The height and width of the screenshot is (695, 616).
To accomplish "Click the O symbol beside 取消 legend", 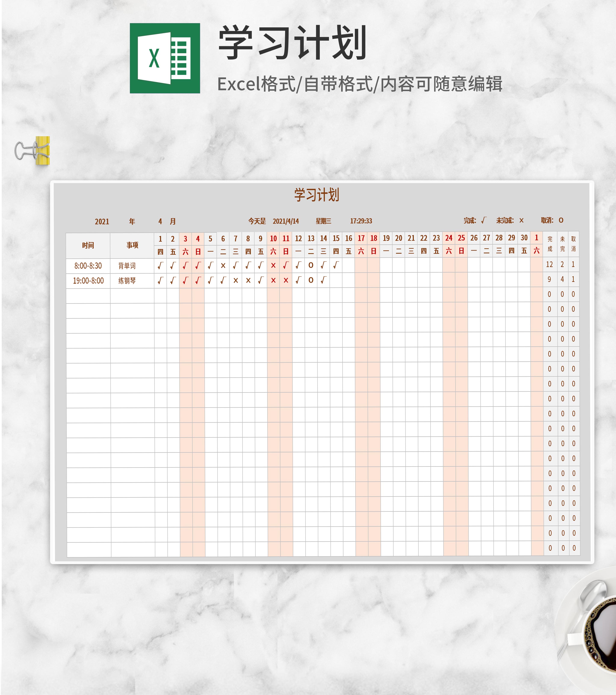I will (x=561, y=220).
